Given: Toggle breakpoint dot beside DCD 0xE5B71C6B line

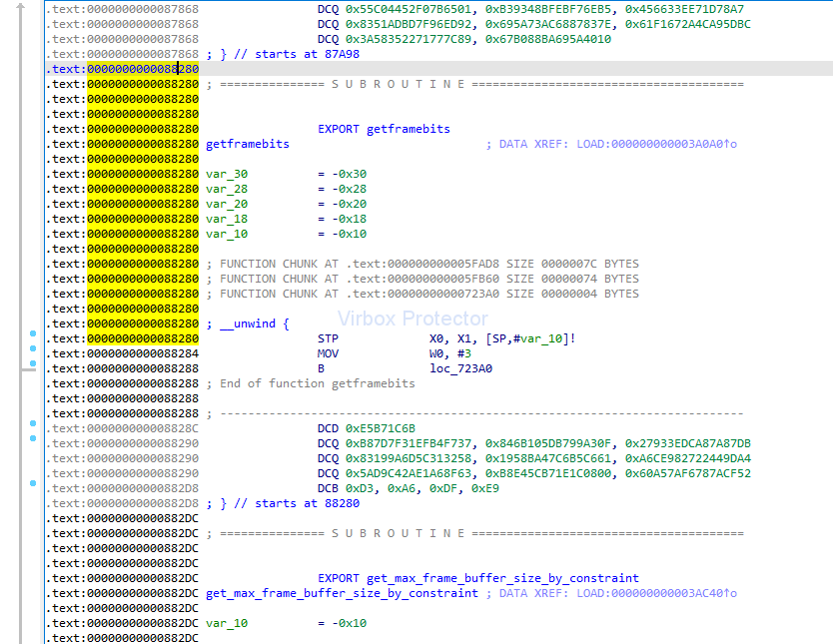Looking at the screenshot, I should (33, 423).
